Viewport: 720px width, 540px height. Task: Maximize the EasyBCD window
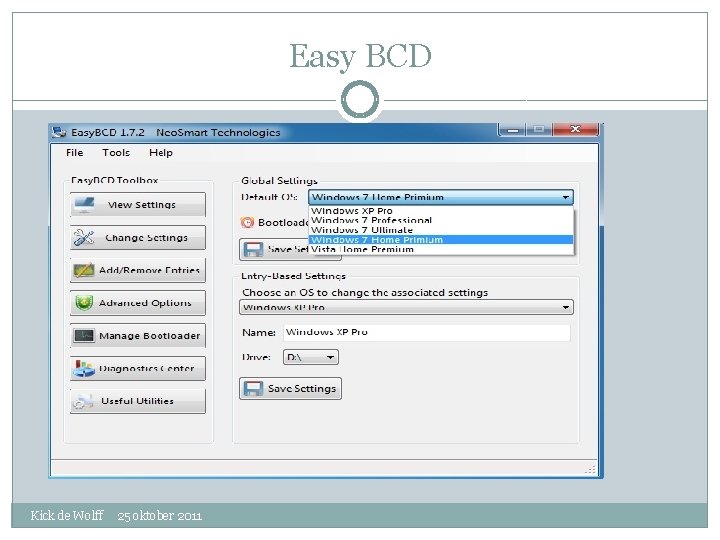tap(539, 130)
